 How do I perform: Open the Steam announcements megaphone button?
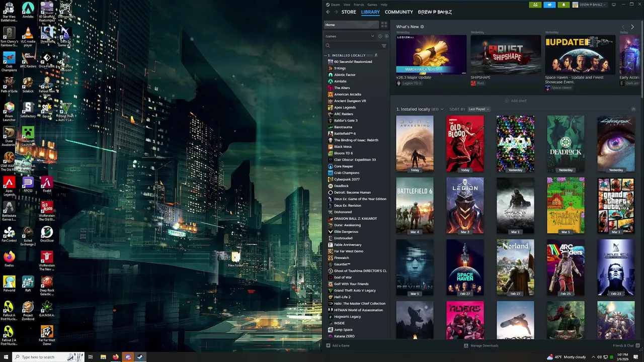tap(549, 5)
